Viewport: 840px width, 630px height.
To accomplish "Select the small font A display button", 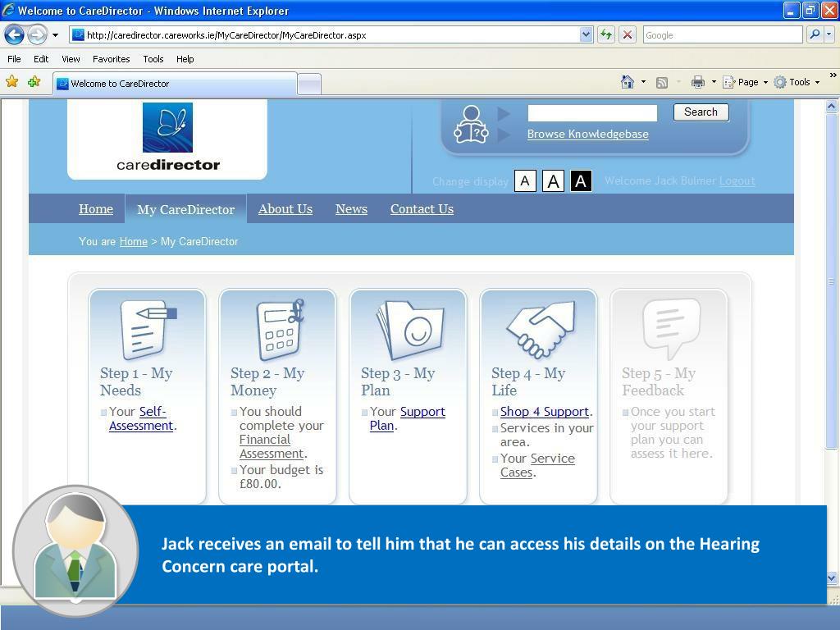I will pos(525,181).
